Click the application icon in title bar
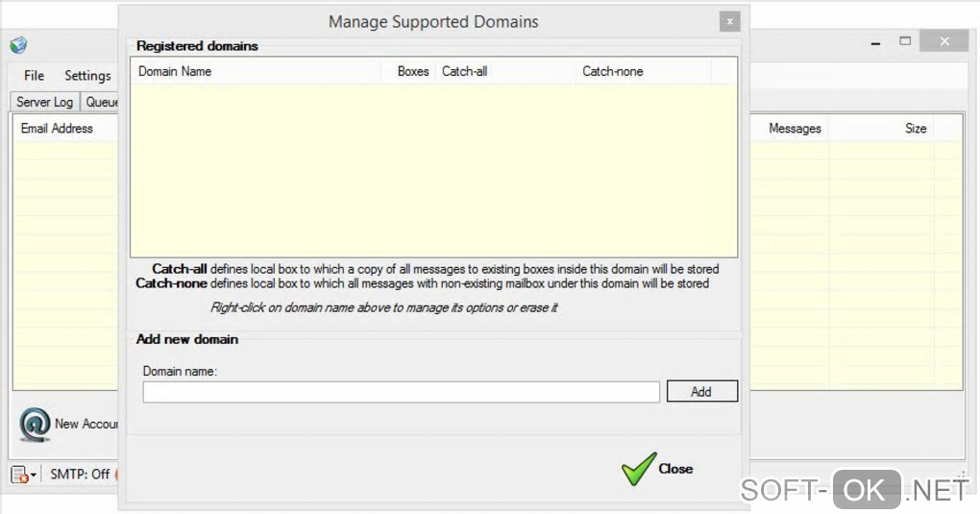 point(19,45)
